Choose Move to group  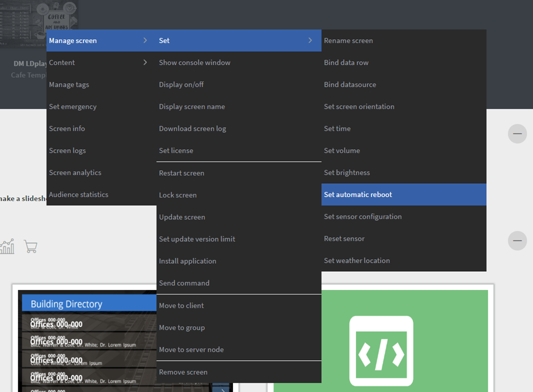239,328
